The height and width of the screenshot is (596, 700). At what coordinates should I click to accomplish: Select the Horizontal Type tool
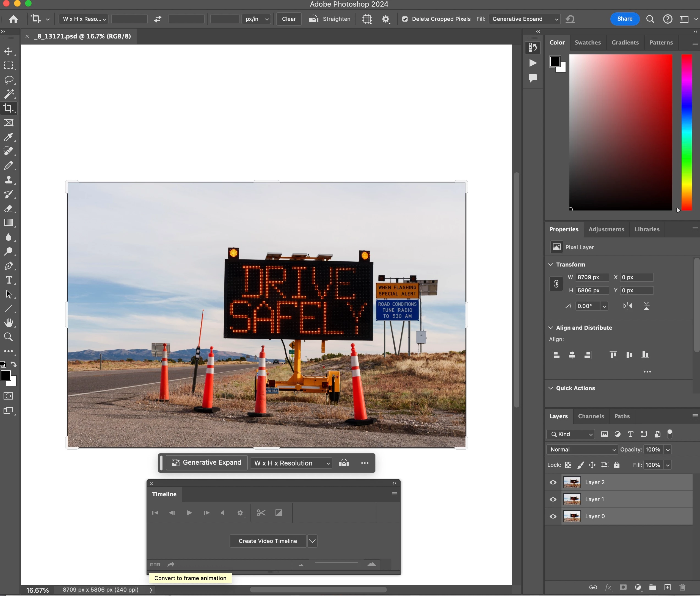[9, 280]
